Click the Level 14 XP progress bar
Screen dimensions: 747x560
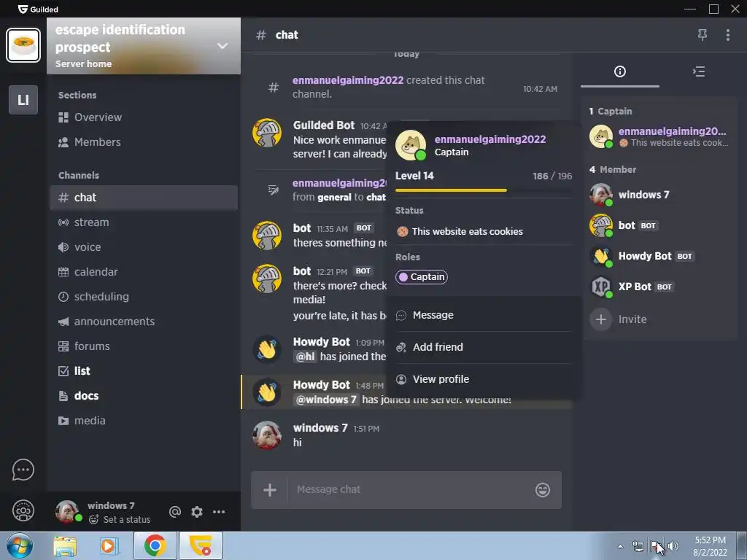[x=484, y=190]
